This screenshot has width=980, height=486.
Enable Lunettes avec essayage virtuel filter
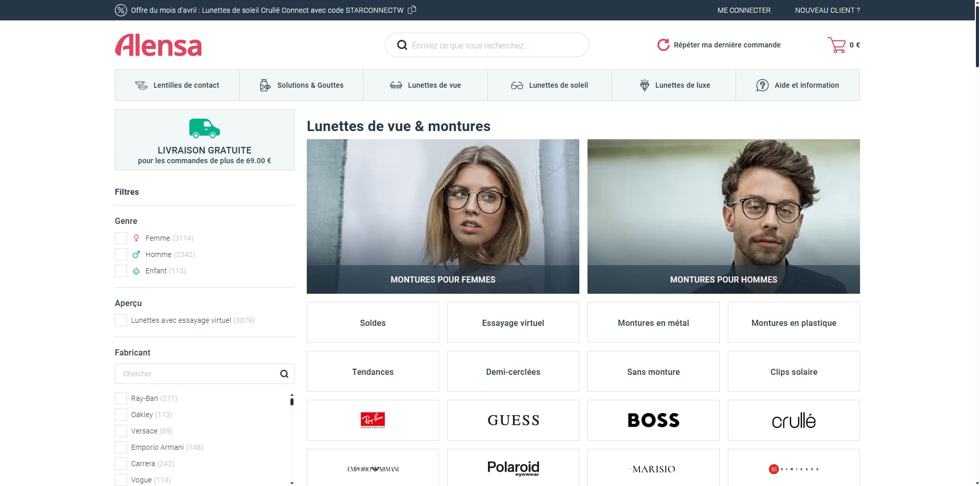(x=121, y=320)
